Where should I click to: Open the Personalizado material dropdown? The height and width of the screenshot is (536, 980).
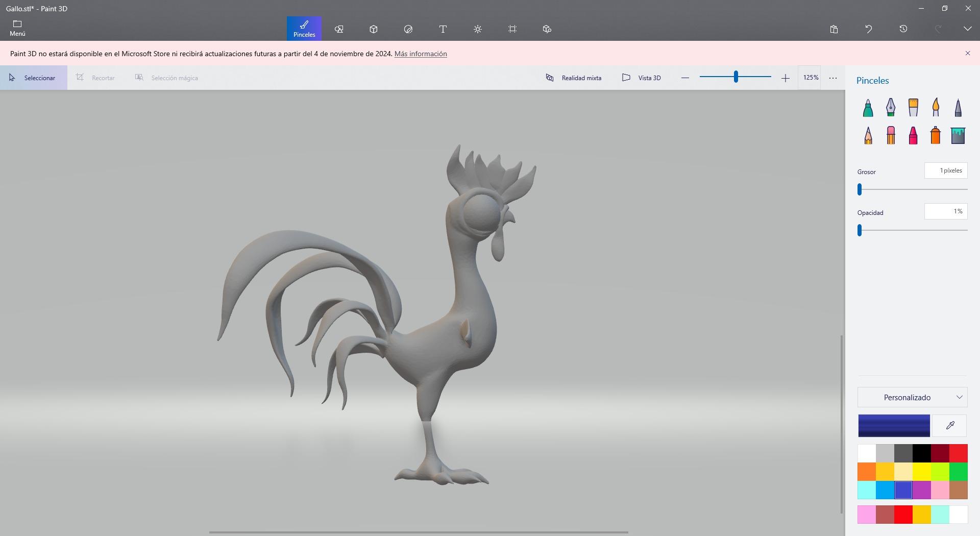coord(913,397)
